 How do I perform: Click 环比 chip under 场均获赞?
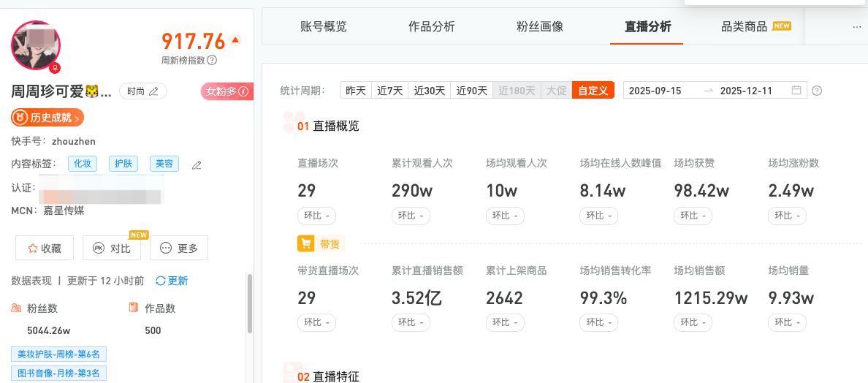(693, 216)
